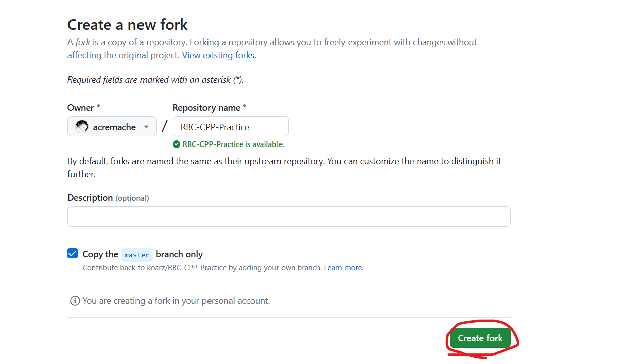623x364 pixels.
Task: Click the acremache avatar icon
Action: [82, 127]
